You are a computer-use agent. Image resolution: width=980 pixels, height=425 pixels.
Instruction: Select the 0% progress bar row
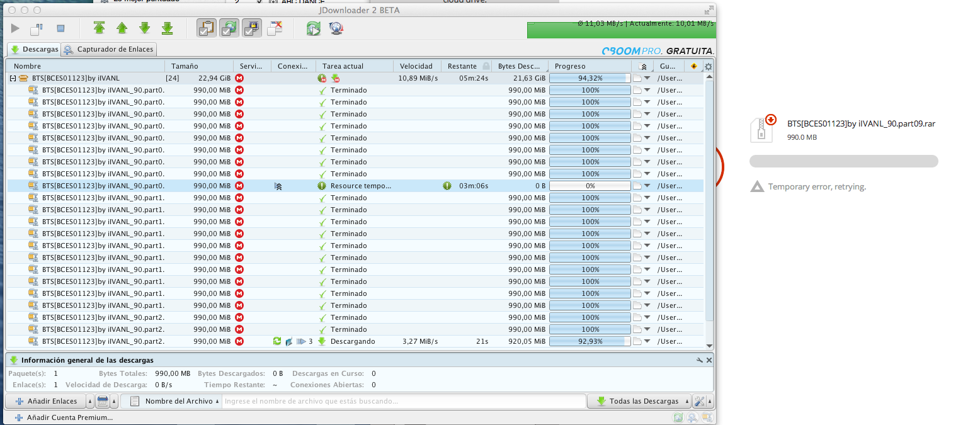(590, 186)
